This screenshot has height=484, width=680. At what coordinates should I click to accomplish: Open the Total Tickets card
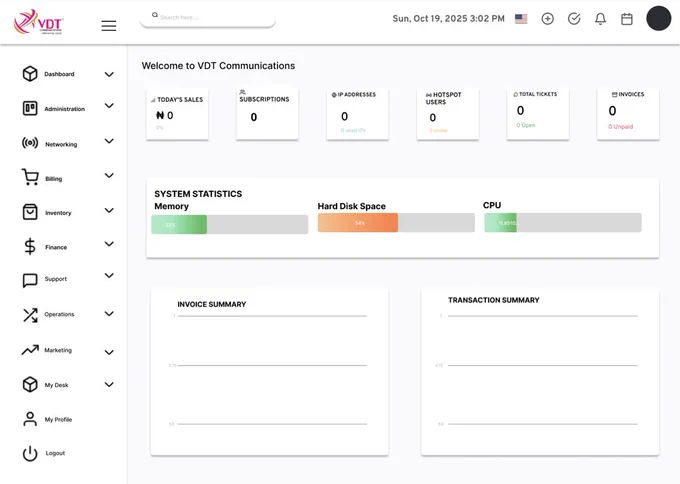(538, 114)
